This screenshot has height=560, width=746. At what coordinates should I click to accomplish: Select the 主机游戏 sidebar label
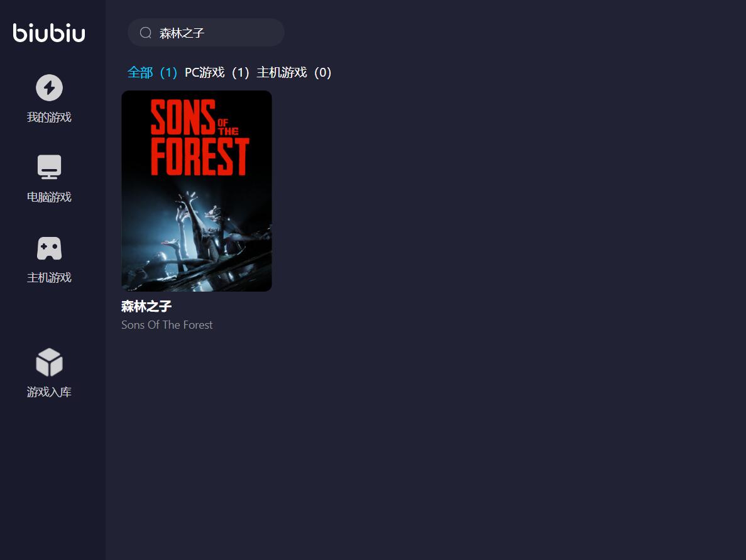point(49,277)
